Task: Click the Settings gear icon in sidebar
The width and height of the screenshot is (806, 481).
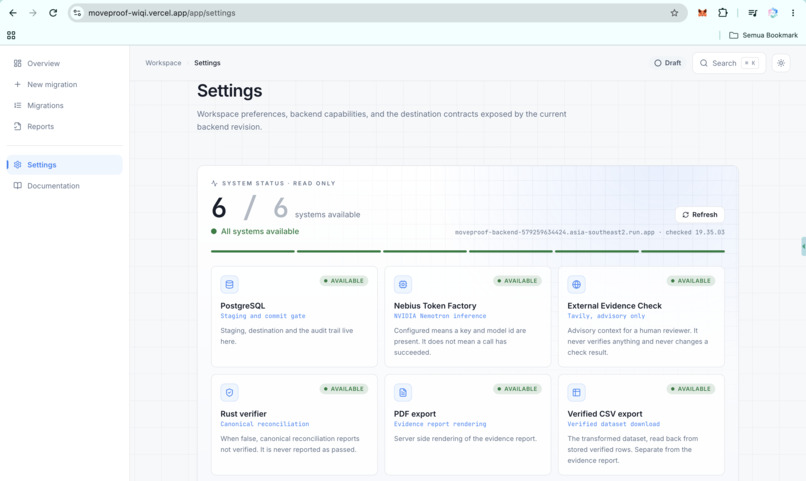Action: (x=17, y=164)
